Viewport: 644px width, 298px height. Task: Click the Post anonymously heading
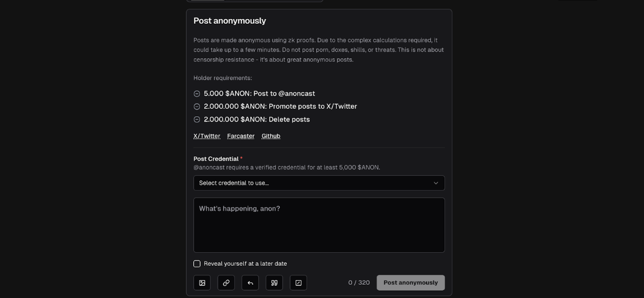point(230,21)
